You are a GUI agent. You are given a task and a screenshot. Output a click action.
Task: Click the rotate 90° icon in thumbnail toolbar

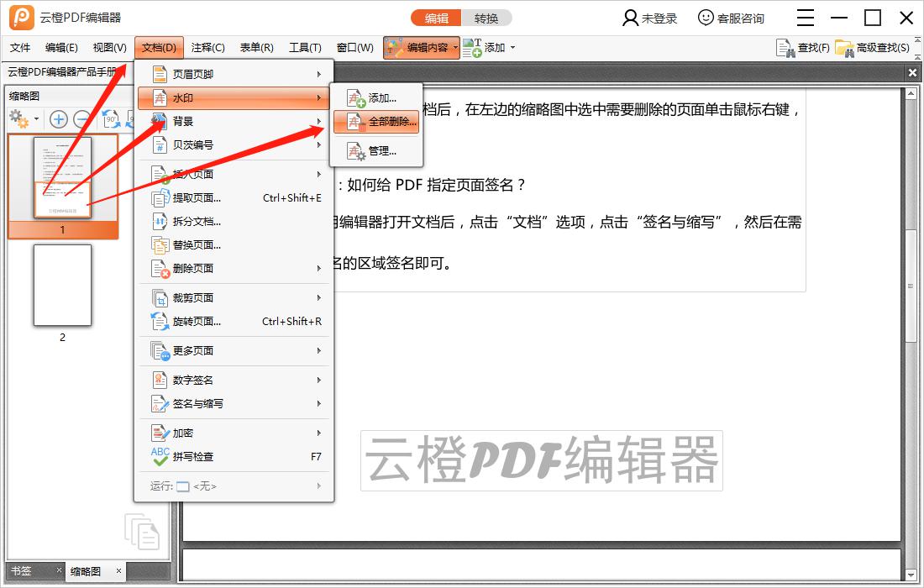pyautogui.click(x=109, y=118)
